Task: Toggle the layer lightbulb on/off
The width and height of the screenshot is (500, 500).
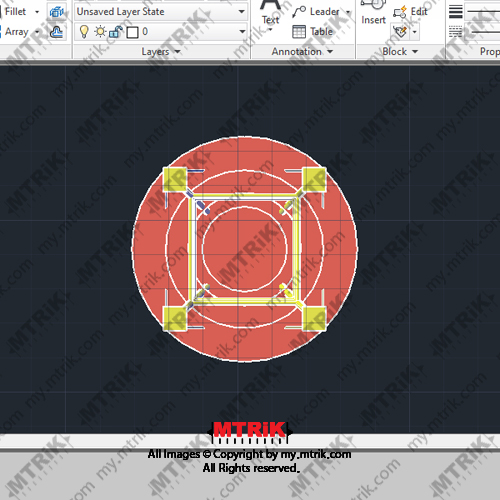Action: coord(84,32)
